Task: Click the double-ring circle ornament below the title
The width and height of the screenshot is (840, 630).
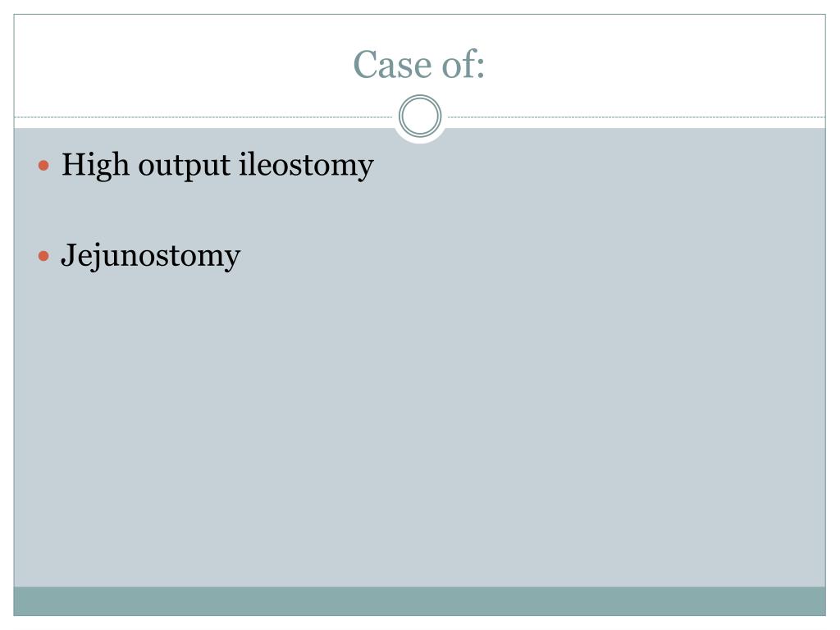Action: pos(420,116)
